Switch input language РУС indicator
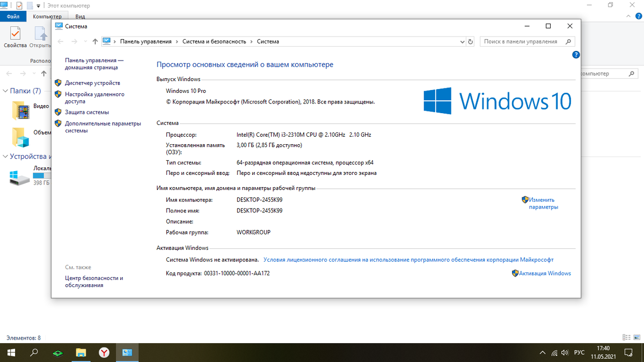The width and height of the screenshot is (644, 362). click(580, 353)
